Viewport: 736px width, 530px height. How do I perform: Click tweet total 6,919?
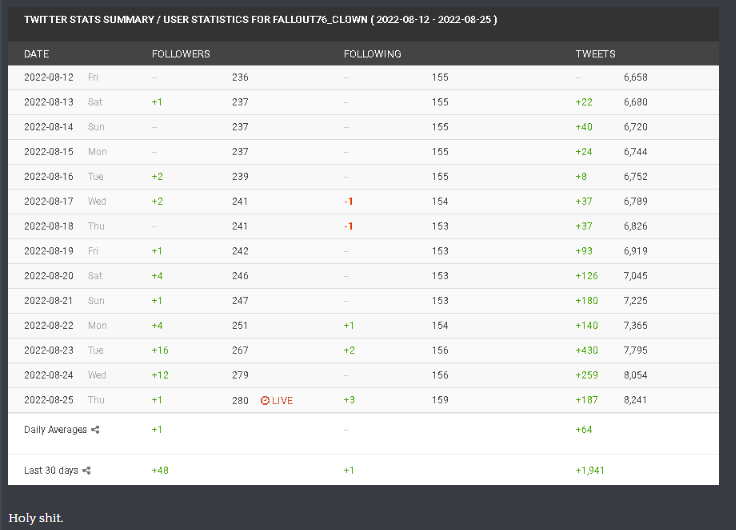pos(636,251)
